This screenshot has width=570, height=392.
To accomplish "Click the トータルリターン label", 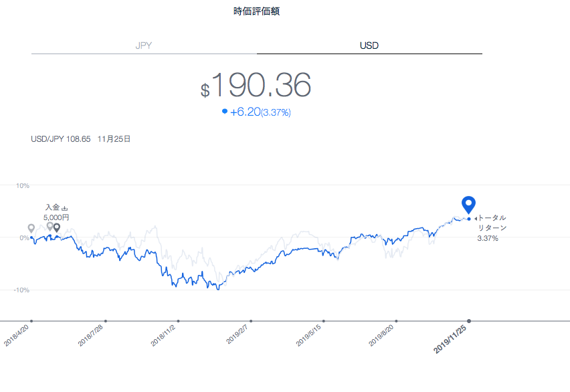I will point(492,223).
